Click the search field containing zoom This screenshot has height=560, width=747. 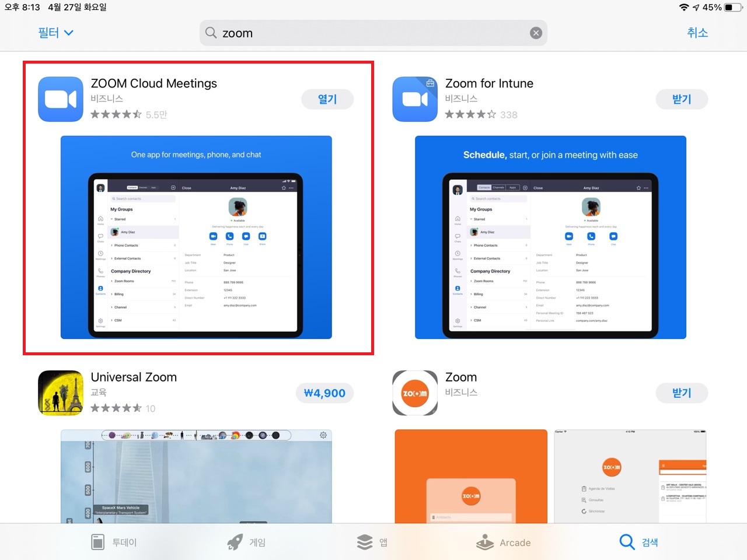point(373,33)
